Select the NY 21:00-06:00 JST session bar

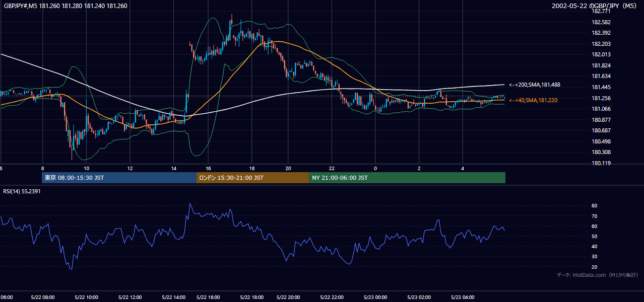tap(407, 178)
